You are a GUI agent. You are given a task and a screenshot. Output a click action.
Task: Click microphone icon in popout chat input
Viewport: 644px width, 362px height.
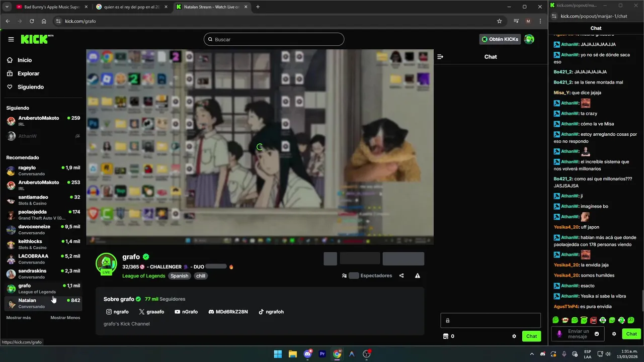pyautogui.click(x=559, y=334)
